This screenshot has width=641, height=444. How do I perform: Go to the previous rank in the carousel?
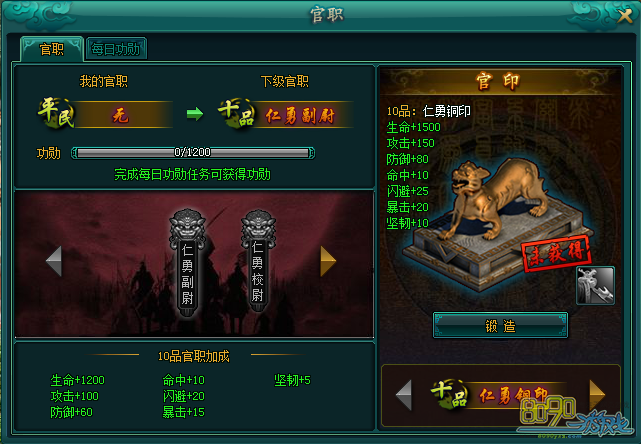coord(54,261)
